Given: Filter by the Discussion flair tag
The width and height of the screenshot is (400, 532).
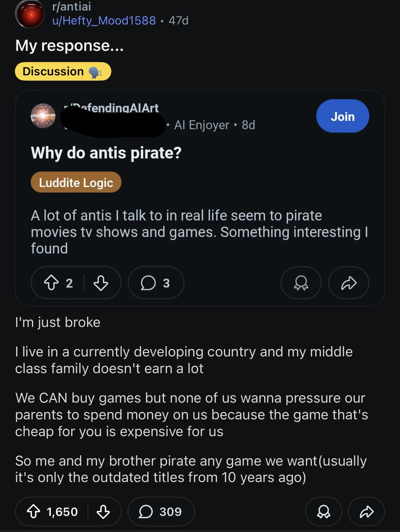Looking at the screenshot, I should point(63,71).
